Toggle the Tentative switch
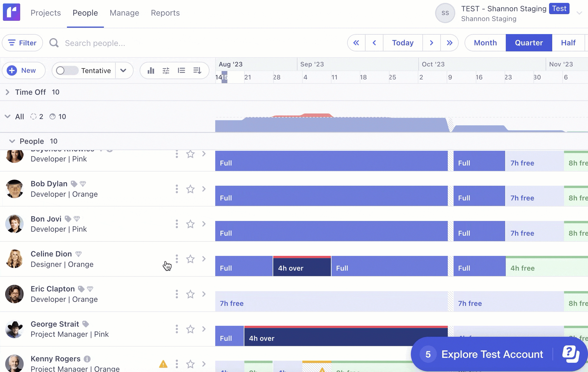This screenshot has width=588, height=372. tap(67, 71)
